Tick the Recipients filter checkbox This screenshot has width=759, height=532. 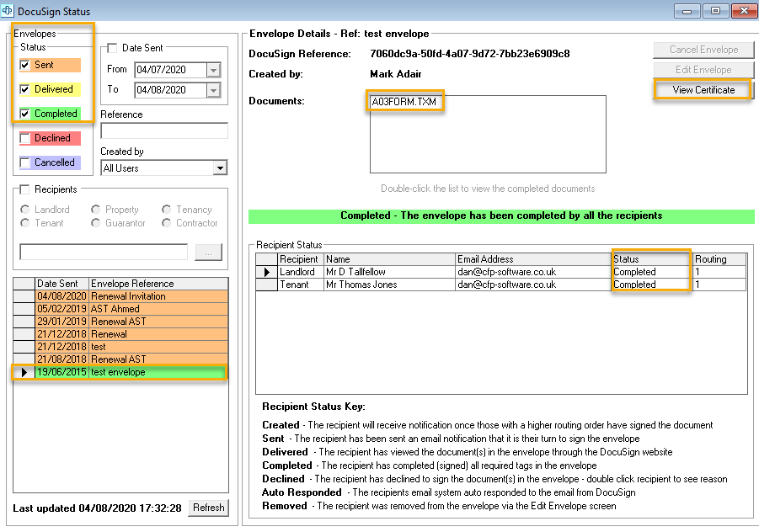(x=24, y=189)
